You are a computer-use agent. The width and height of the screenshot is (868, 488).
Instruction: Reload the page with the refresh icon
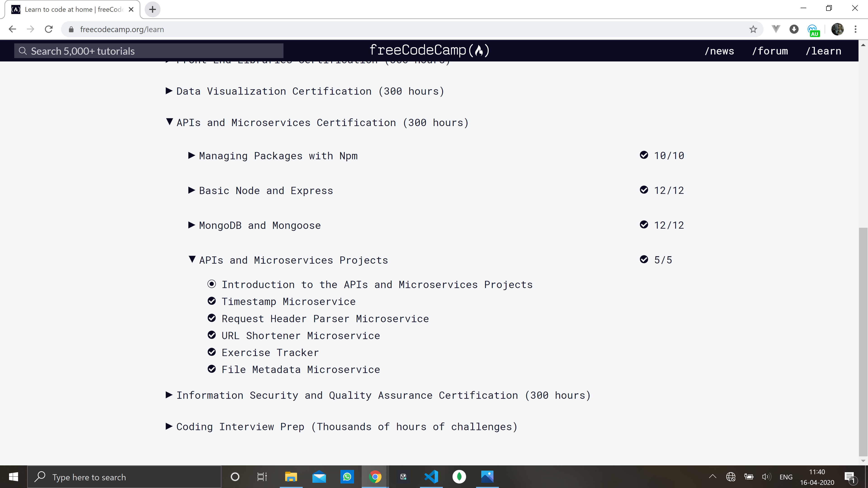[49, 29]
